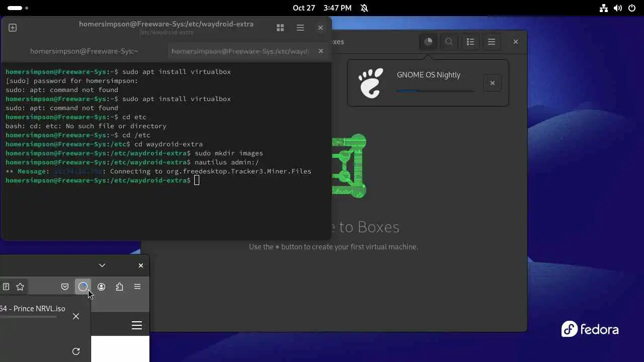The height and width of the screenshot is (362, 644).
Task: Switch Boxes to list view
Action: point(470,42)
